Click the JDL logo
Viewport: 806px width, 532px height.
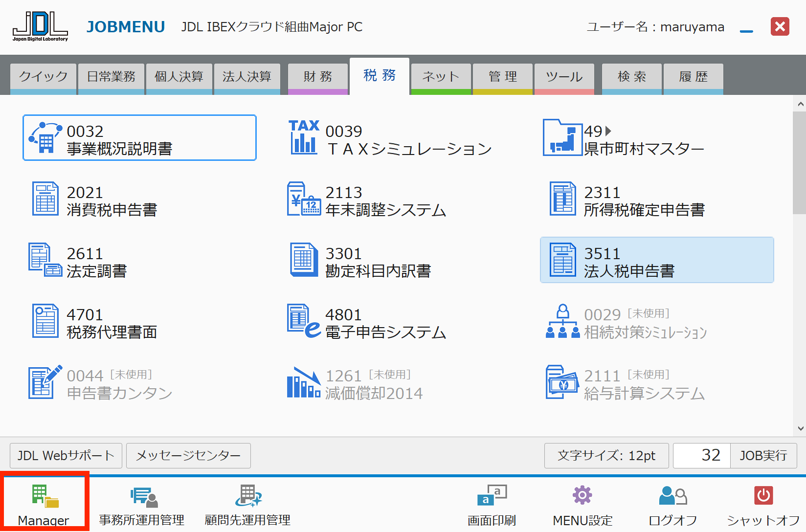point(40,26)
